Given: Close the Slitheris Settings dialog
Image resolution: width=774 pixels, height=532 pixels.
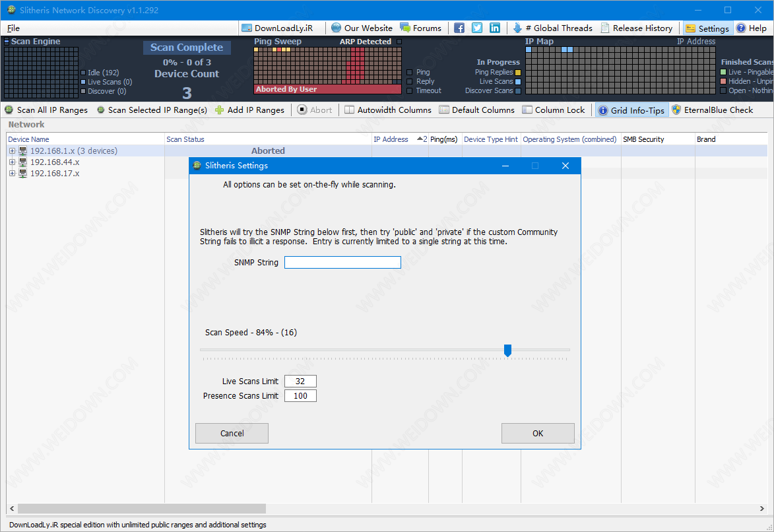Looking at the screenshot, I should pyautogui.click(x=565, y=166).
